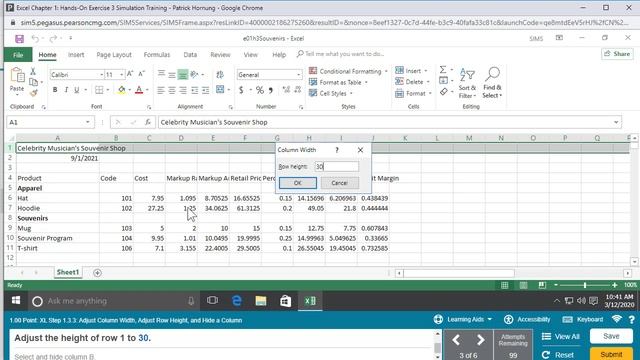Open File Explorer from the taskbar
This screenshot has width=640, height=360.
tap(261, 301)
